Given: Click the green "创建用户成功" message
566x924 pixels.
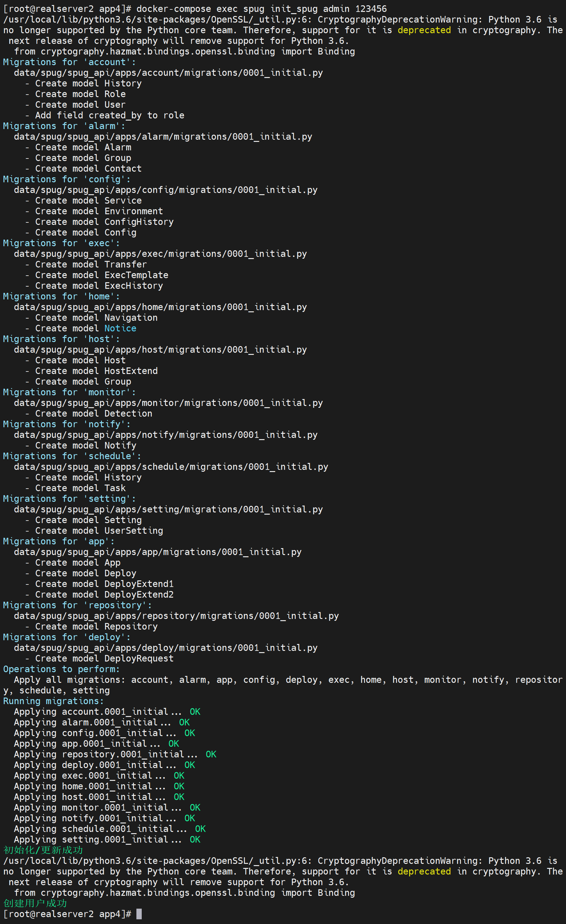Looking at the screenshot, I should pyautogui.click(x=35, y=903).
